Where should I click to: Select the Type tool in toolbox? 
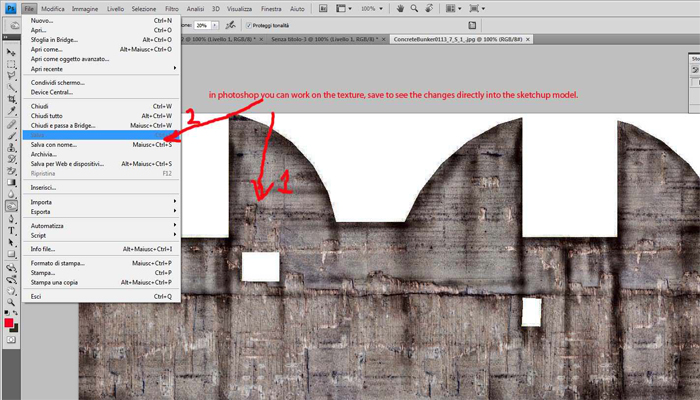pyautogui.click(x=11, y=229)
